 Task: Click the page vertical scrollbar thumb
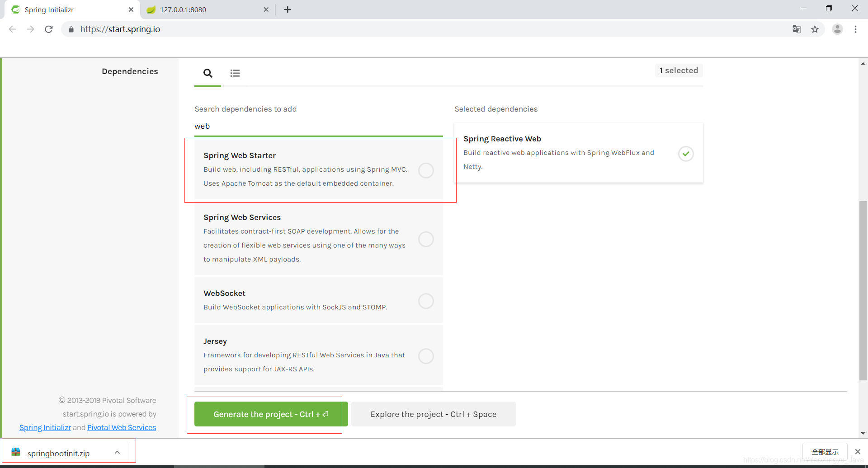863,290
